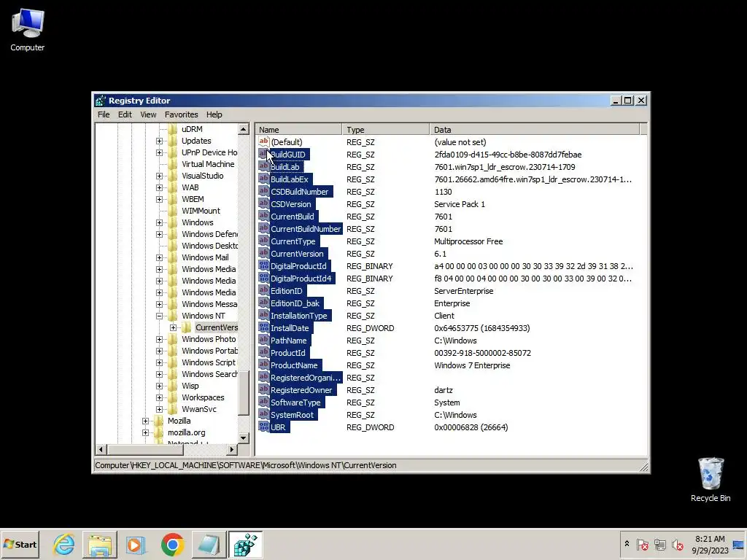Expand the UPnP Device Host key
747x560 pixels.
(x=159, y=153)
